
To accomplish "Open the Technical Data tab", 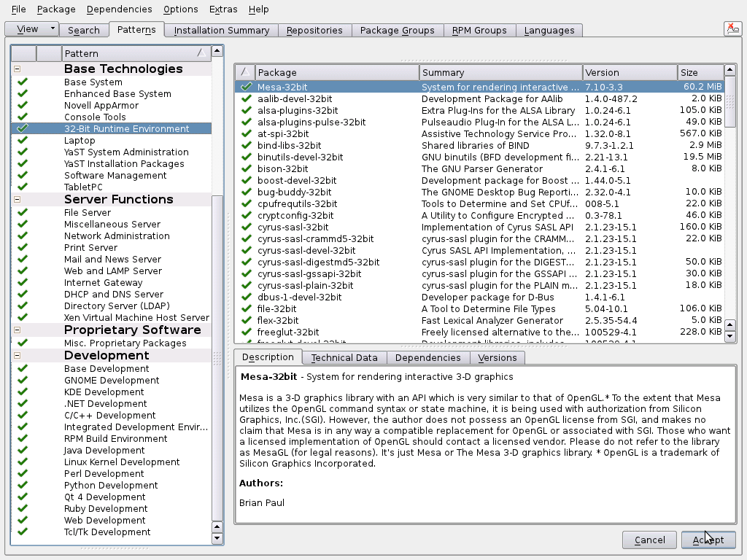I will (344, 357).
